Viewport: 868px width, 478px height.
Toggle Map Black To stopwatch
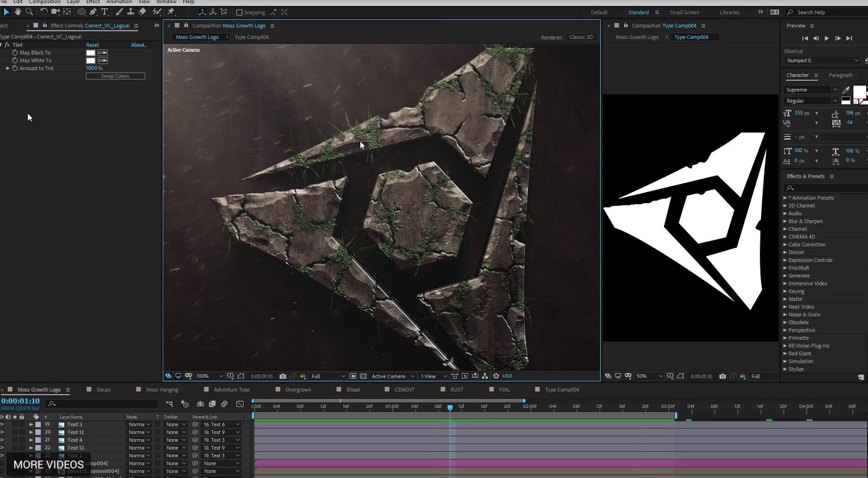pyautogui.click(x=15, y=53)
